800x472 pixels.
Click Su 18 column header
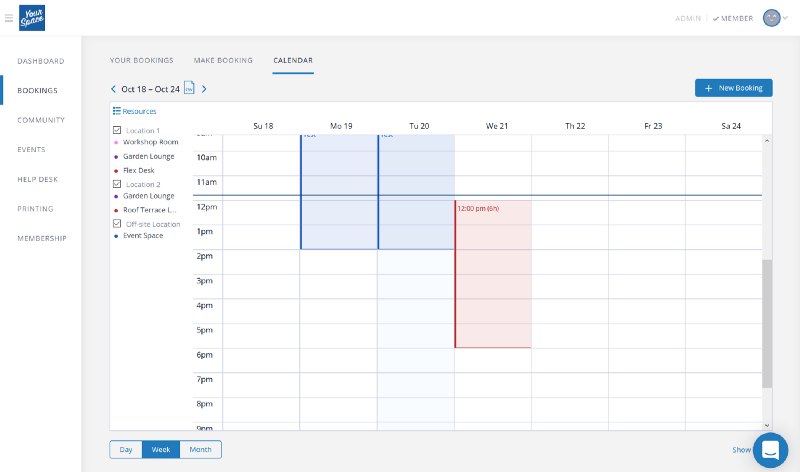263,126
